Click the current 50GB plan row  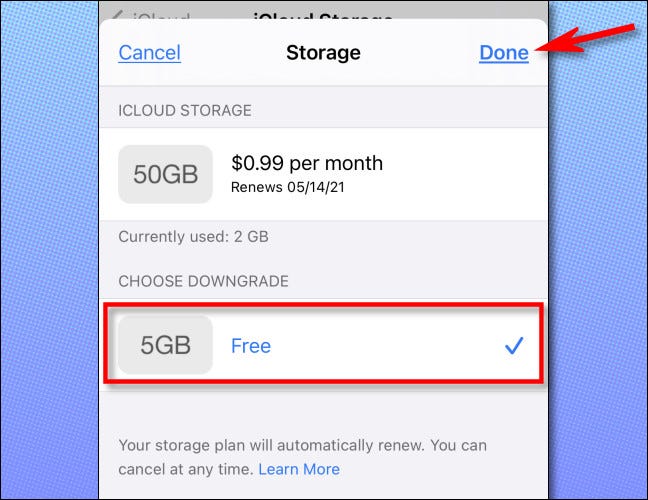[x=324, y=174]
